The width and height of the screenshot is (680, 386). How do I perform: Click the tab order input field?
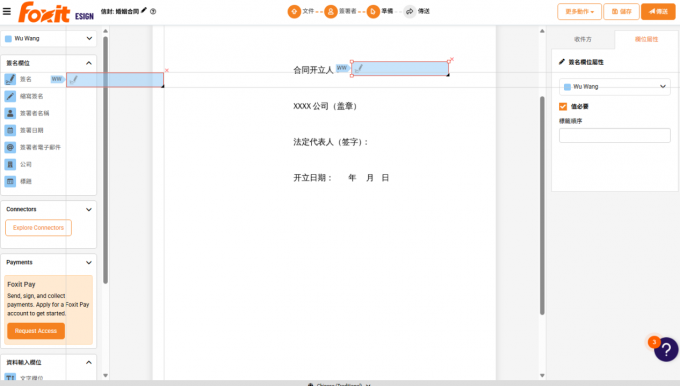click(x=615, y=135)
